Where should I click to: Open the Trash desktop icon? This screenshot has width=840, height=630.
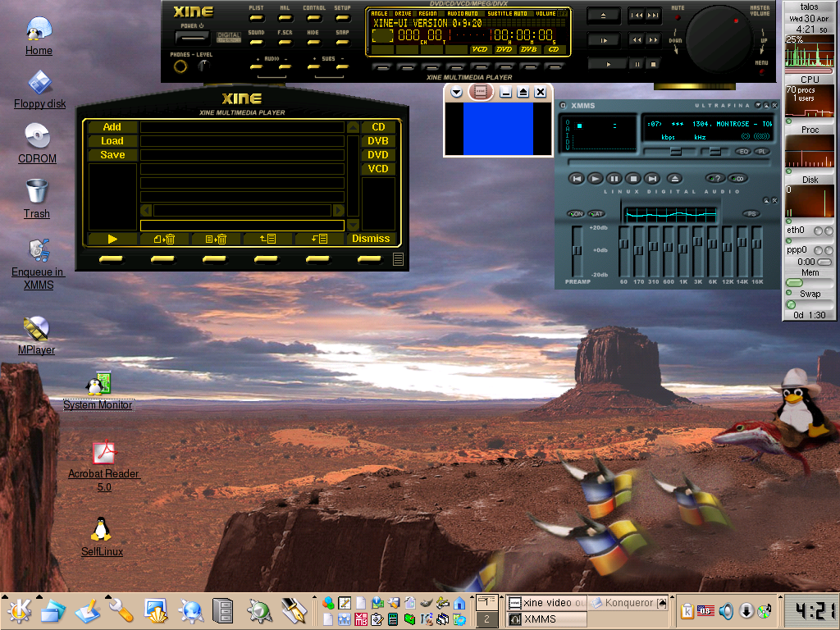tap(37, 199)
